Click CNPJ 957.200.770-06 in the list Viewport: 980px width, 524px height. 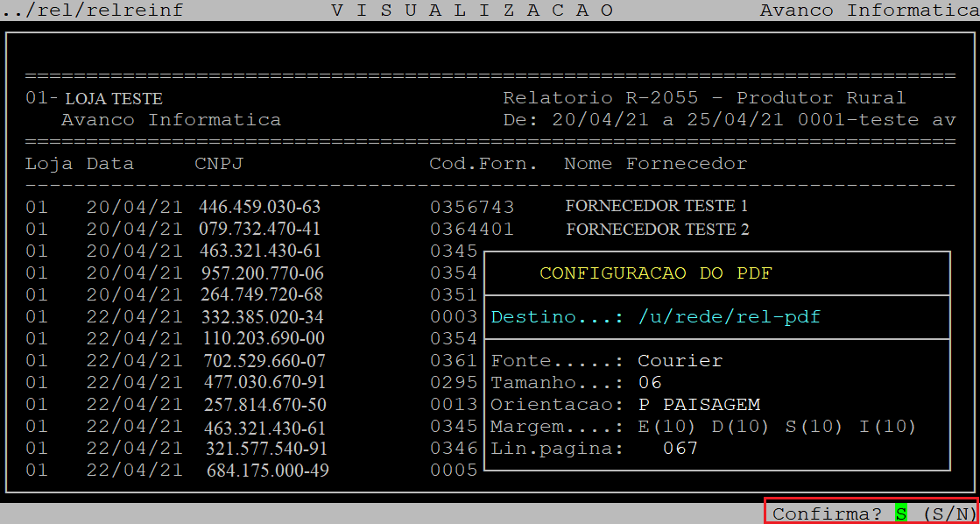pos(262,273)
